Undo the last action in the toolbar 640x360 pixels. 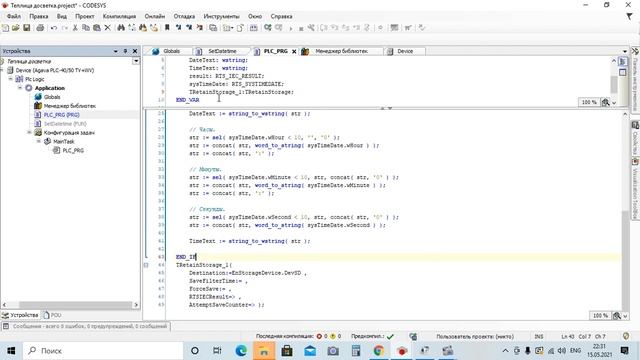click(54, 28)
